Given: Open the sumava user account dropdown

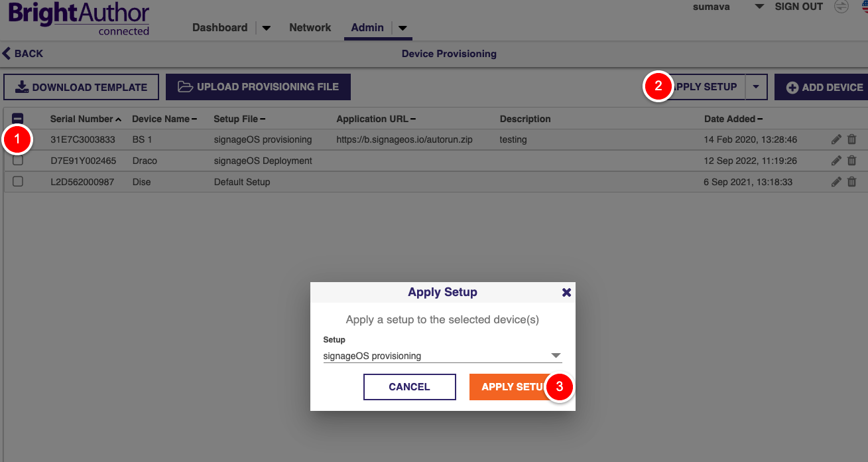Looking at the screenshot, I should [x=759, y=7].
